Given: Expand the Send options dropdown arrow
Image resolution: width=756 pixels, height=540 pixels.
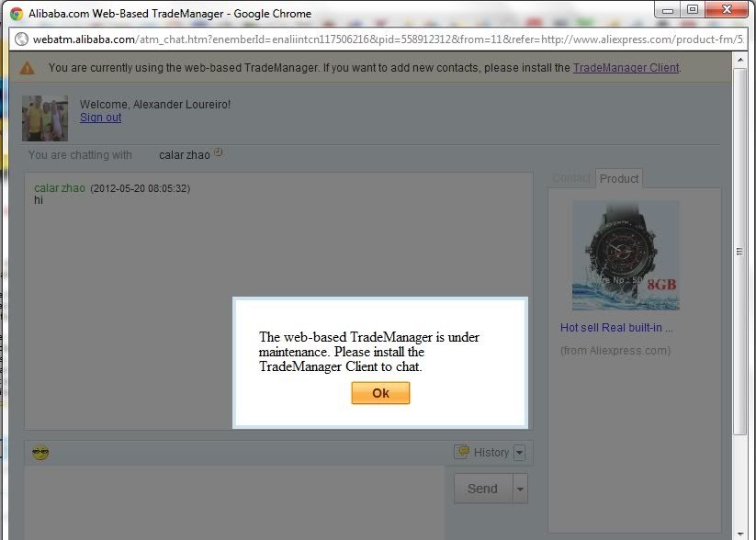Looking at the screenshot, I should point(520,489).
